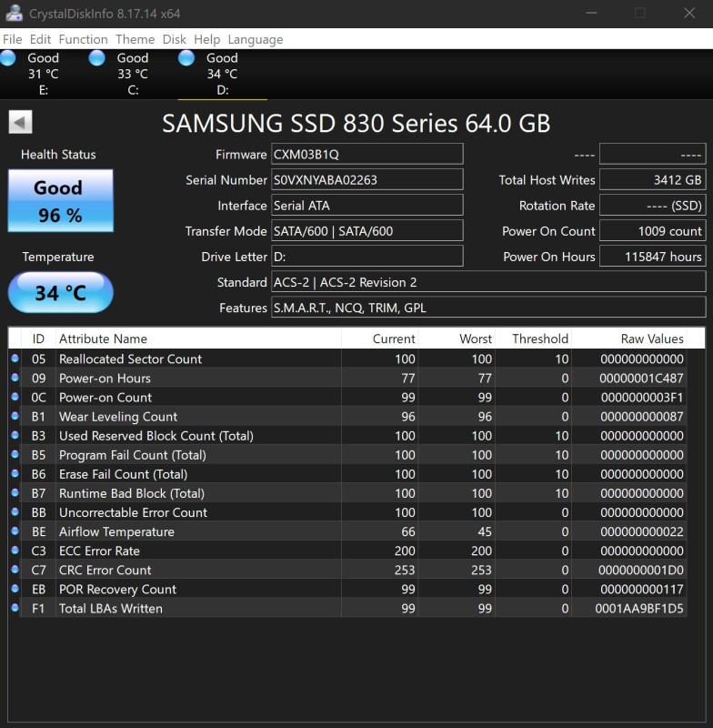Click the Power On Hours value 115847 hours

tap(653, 257)
